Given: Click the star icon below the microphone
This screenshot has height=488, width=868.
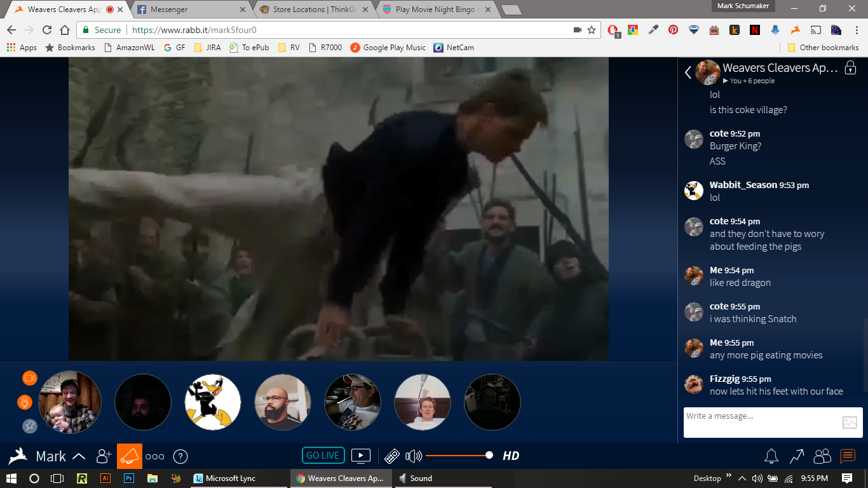Looking at the screenshot, I should click(30, 426).
